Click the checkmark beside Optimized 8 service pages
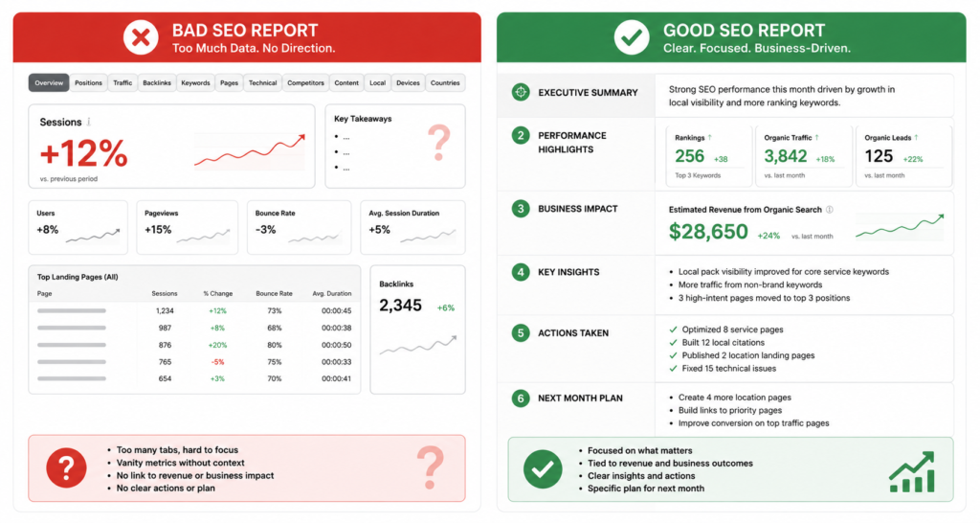 (673, 330)
